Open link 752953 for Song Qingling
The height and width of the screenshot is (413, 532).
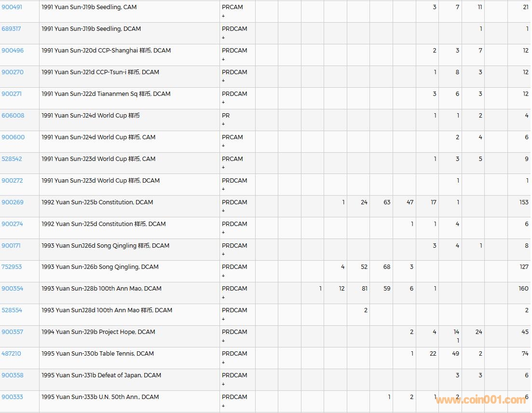pos(12,267)
